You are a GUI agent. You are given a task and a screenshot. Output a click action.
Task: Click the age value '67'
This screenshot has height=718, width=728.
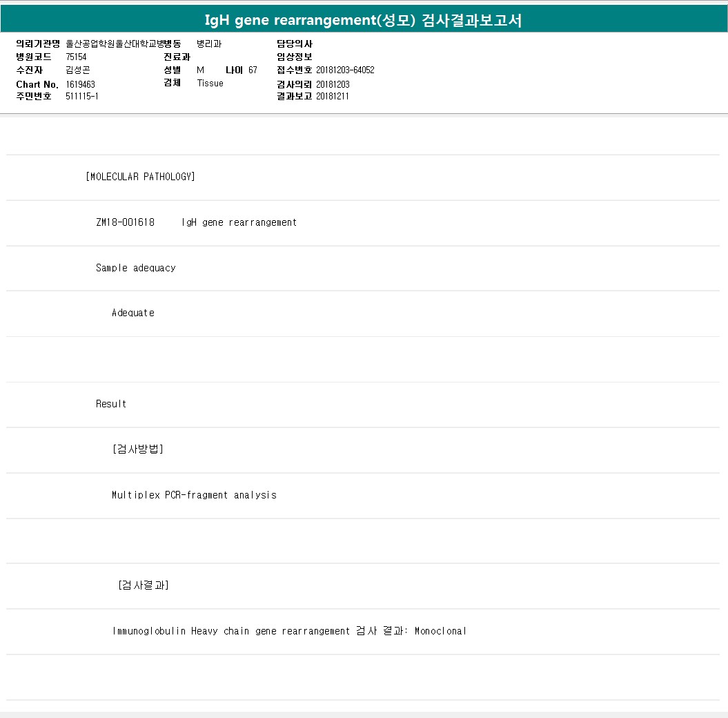tap(253, 70)
